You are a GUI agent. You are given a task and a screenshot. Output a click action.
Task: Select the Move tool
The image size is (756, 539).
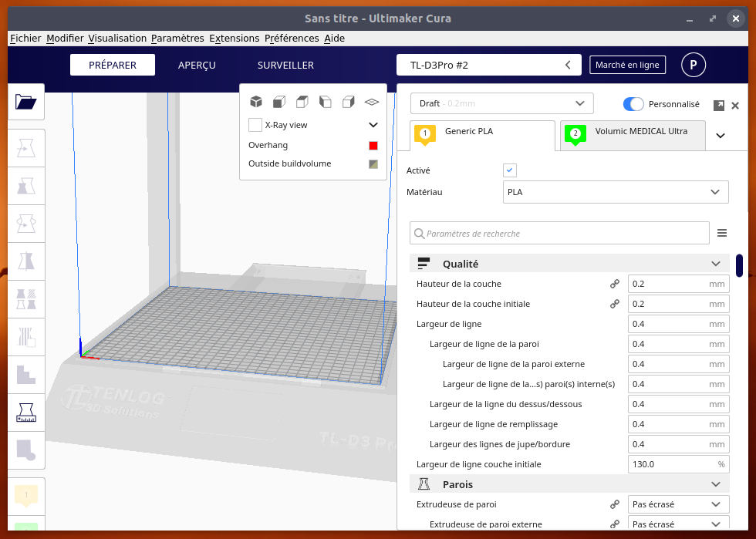[x=26, y=148]
